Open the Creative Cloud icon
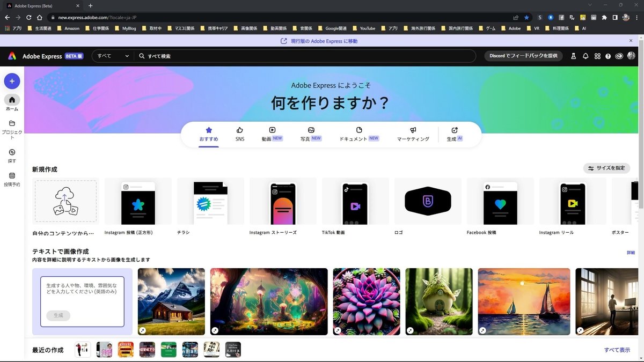644x362 pixels. tap(619, 56)
